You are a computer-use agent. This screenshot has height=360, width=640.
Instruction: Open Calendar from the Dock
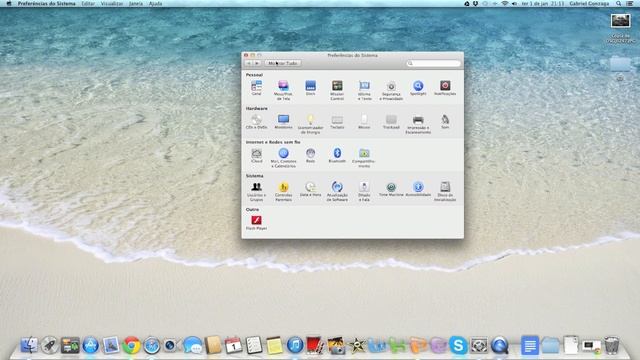(233, 345)
